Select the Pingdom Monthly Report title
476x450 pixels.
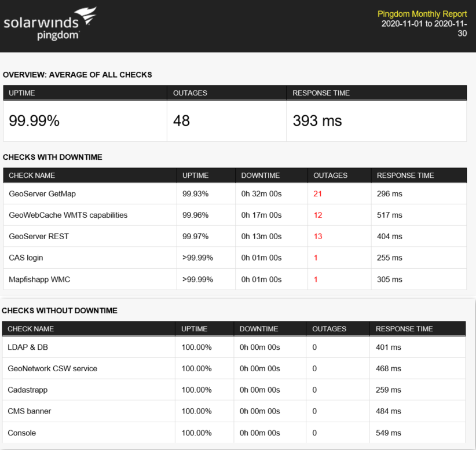click(422, 14)
